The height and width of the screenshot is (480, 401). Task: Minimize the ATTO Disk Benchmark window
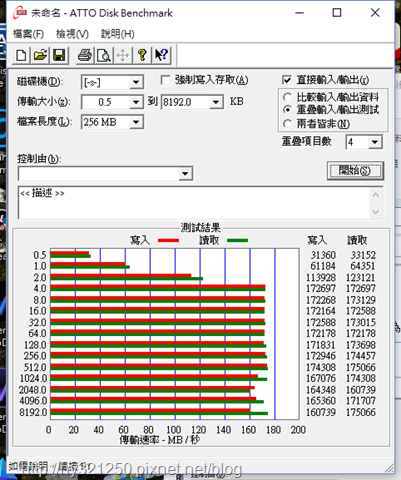[x=299, y=13]
